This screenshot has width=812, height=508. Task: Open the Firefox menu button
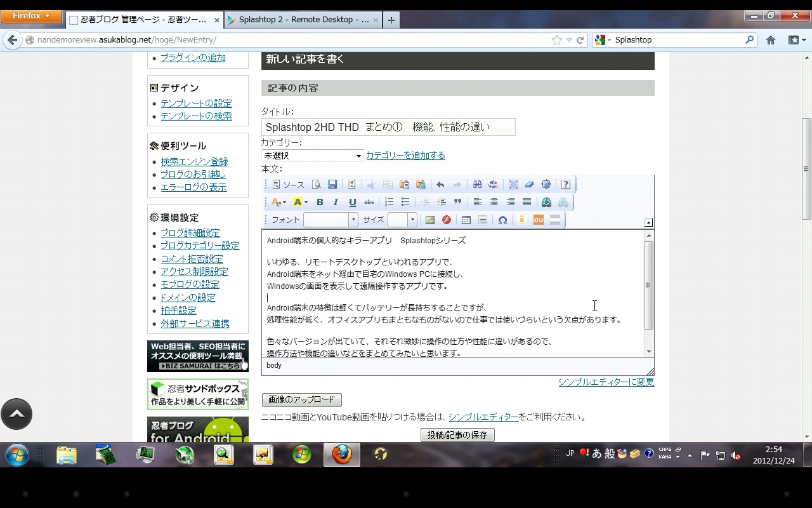tap(31, 16)
